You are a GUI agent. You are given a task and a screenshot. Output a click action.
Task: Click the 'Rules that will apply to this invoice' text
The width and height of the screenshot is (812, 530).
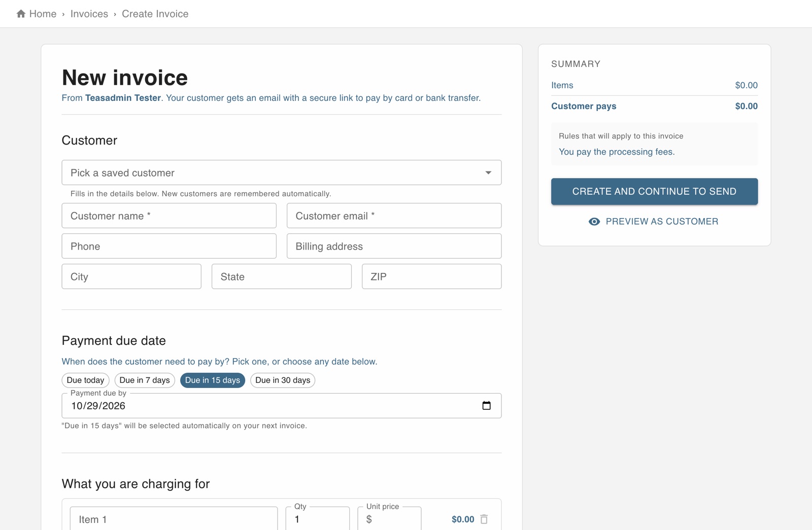click(621, 136)
